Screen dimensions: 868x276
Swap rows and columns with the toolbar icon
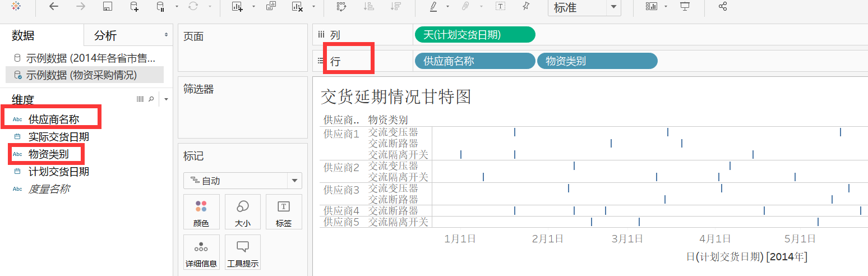coord(341,7)
